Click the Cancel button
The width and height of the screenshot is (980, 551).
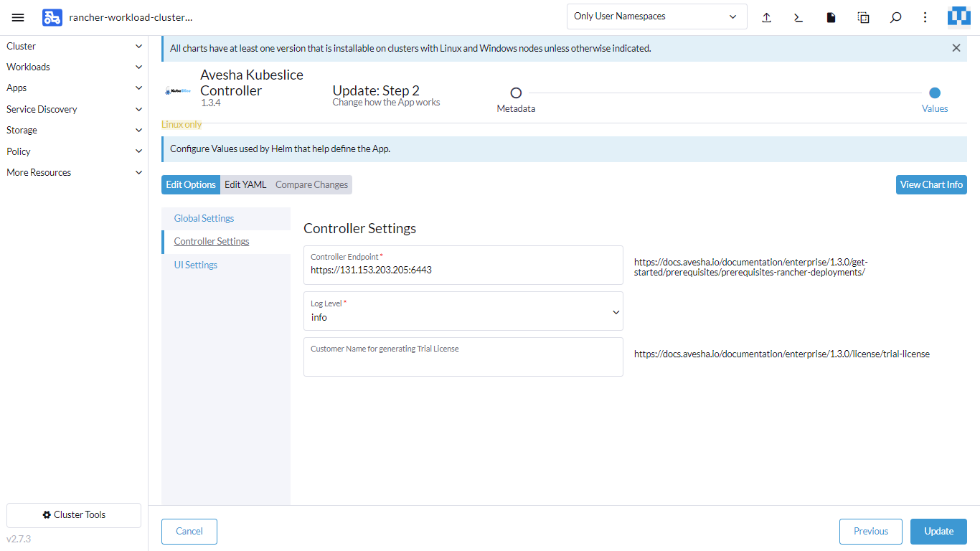tap(189, 532)
